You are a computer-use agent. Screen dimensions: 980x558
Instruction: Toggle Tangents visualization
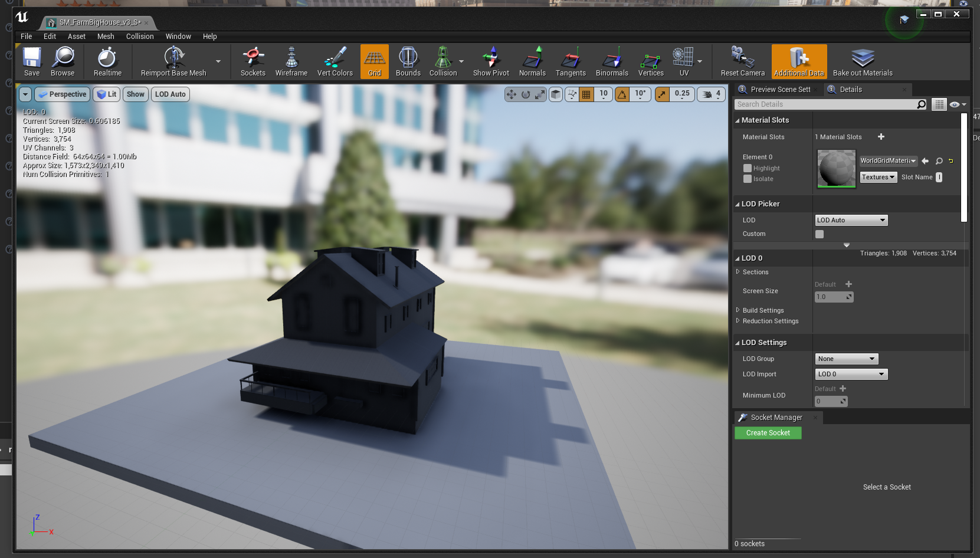(x=570, y=61)
